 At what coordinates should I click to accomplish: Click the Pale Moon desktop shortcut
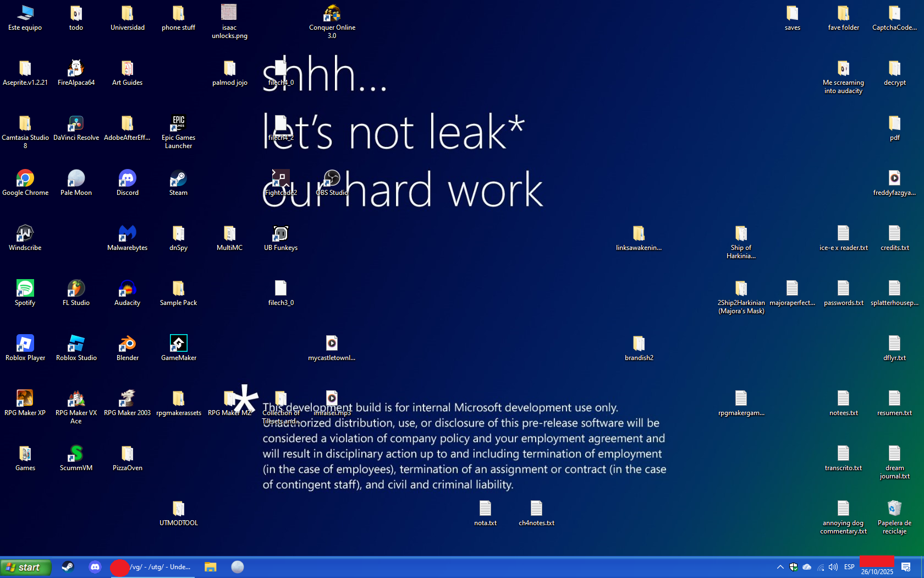[76, 183]
